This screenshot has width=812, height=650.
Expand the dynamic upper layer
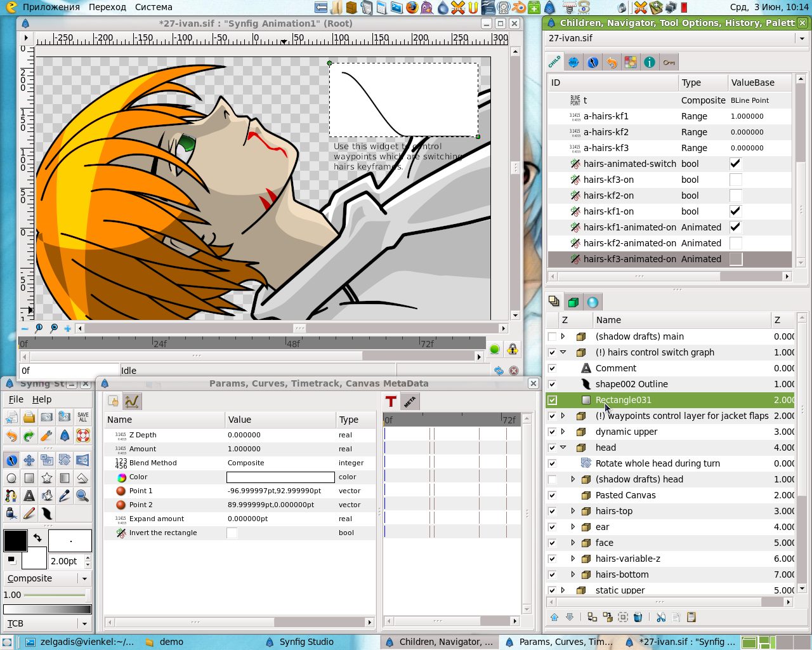(563, 432)
